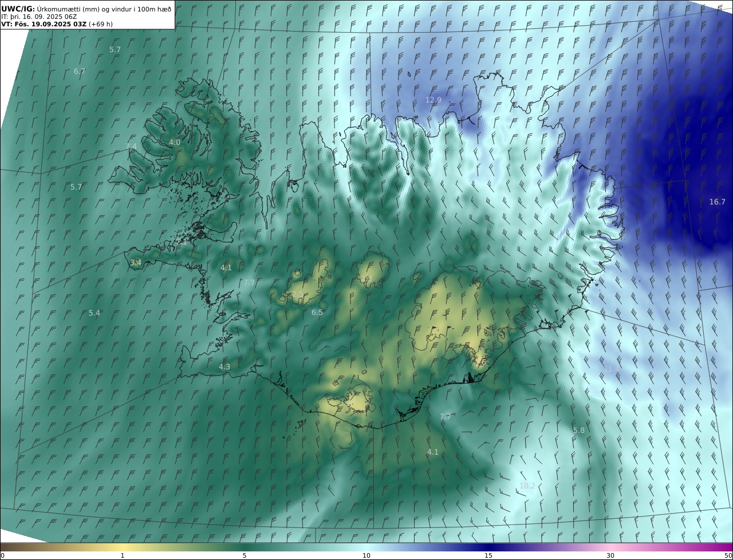This screenshot has width=733, height=560.
Task: Click the initial time line 'IT: þri. 16. 09. 2025 06Z'
Action: [x=39, y=17]
